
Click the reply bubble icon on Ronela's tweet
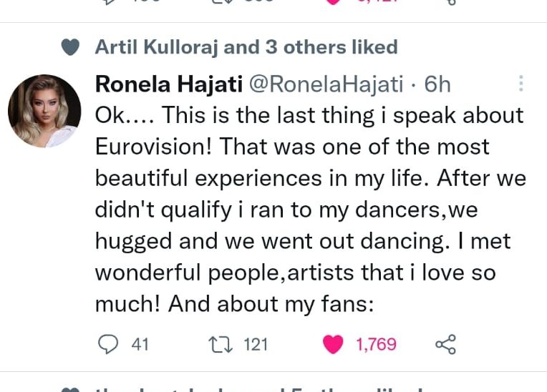pos(107,345)
